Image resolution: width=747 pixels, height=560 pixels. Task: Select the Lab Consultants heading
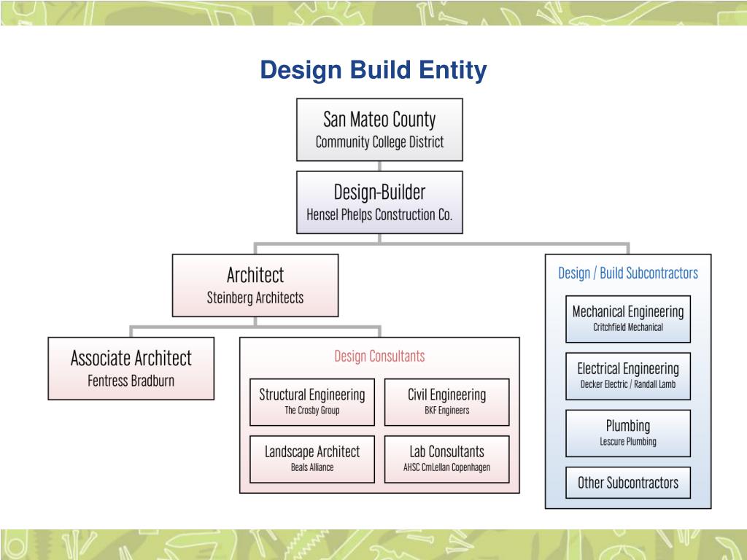[447, 451]
